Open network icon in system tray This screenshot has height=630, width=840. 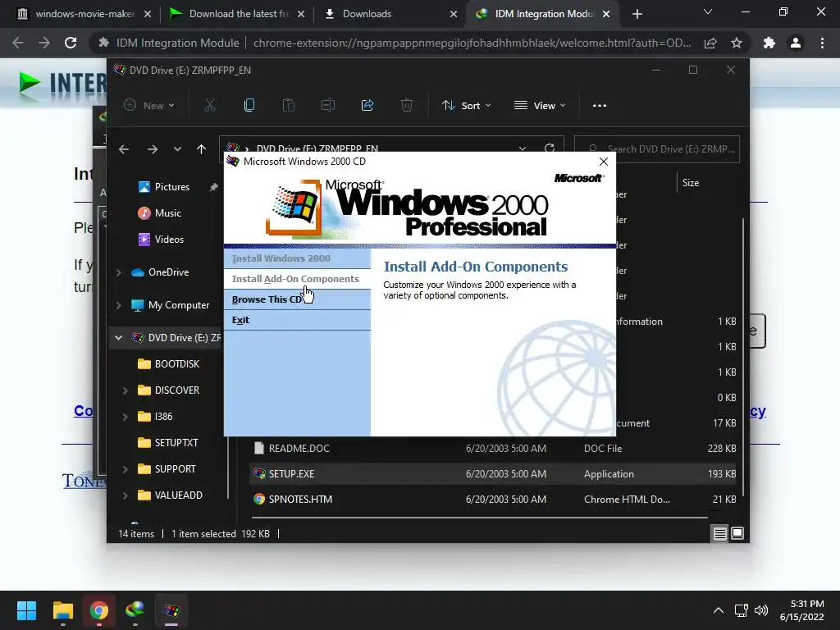tap(742, 610)
